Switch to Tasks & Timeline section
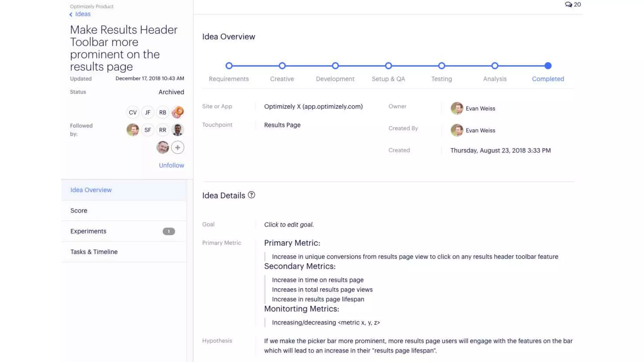 tap(94, 252)
